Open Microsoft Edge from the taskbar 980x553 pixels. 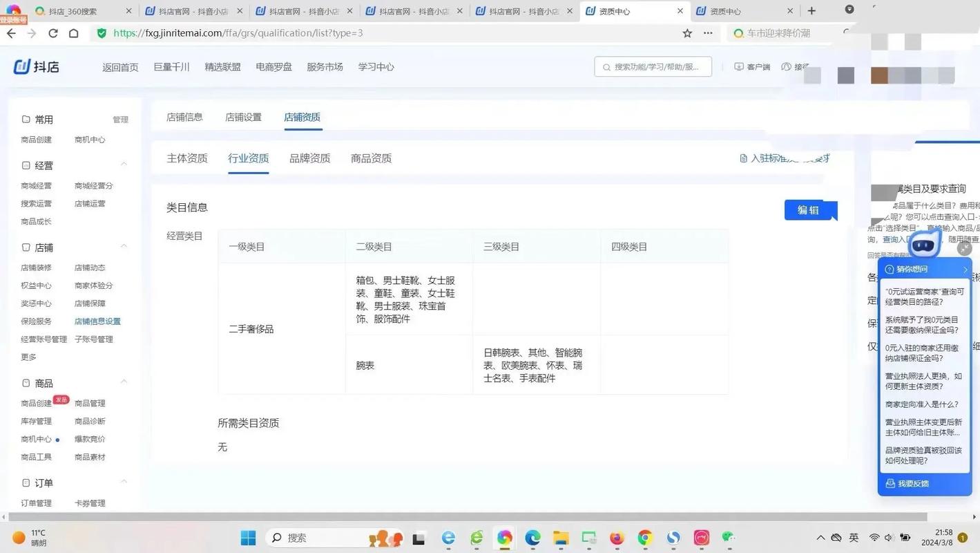[x=532, y=538]
